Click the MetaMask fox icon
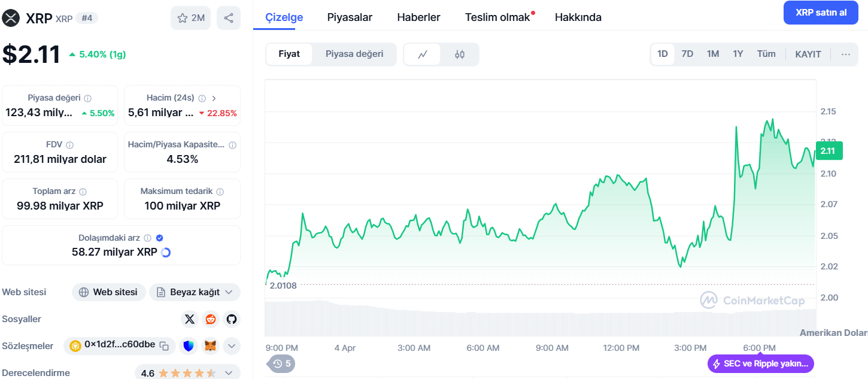Image resolution: width=868 pixels, height=379 pixels. 211,345
